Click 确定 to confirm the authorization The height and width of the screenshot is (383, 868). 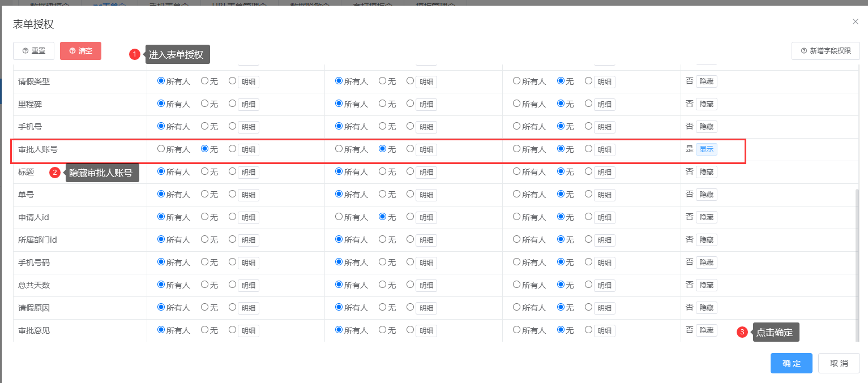(791, 363)
